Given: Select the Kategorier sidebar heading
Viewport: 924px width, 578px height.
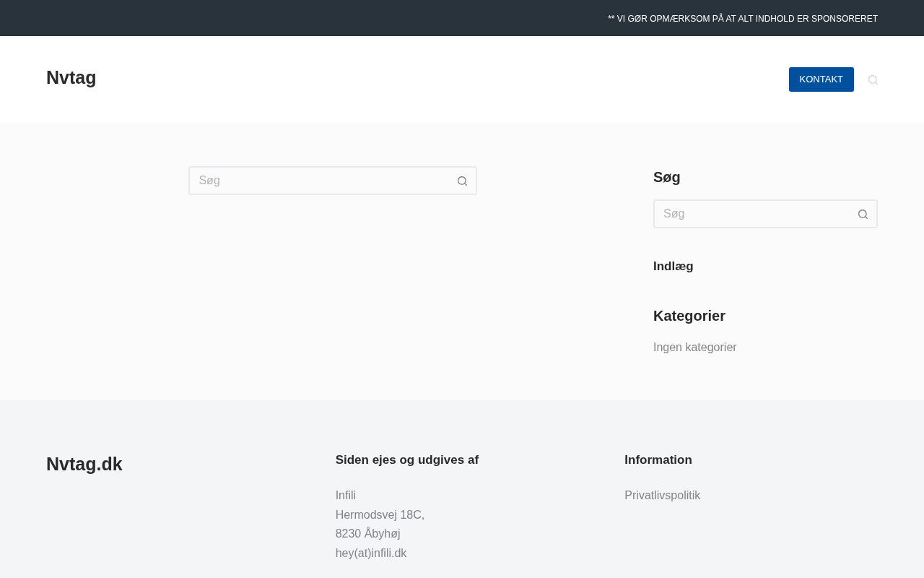Looking at the screenshot, I should point(689,316).
